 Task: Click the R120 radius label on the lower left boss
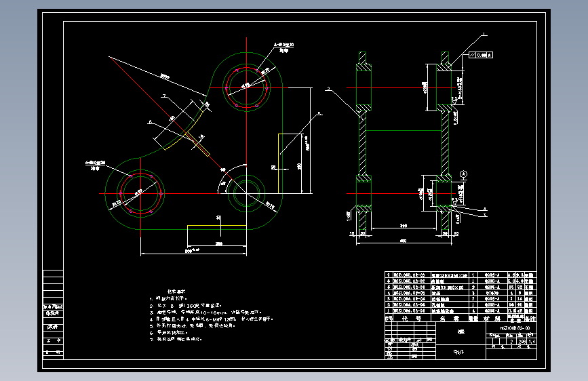(117, 203)
